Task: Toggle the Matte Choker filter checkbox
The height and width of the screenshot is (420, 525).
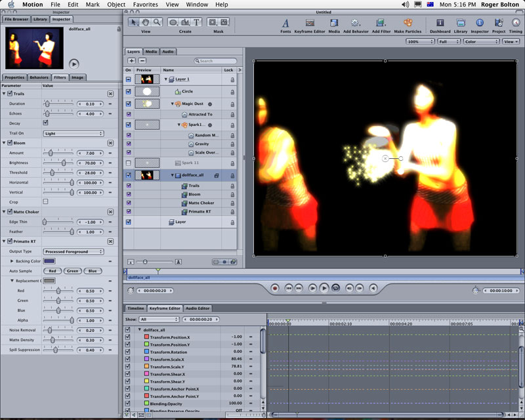Action: pos(10,212)
